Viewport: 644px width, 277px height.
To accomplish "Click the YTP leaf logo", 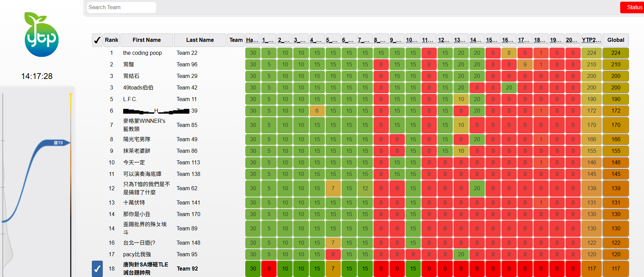I will (x=42, y=34).
